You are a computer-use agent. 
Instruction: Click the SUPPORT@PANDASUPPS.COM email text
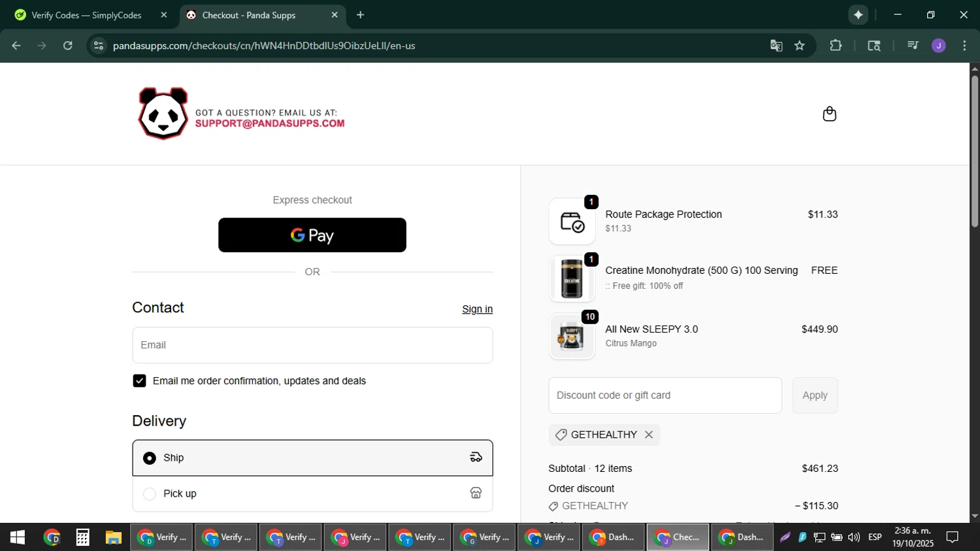coord(270,124)
